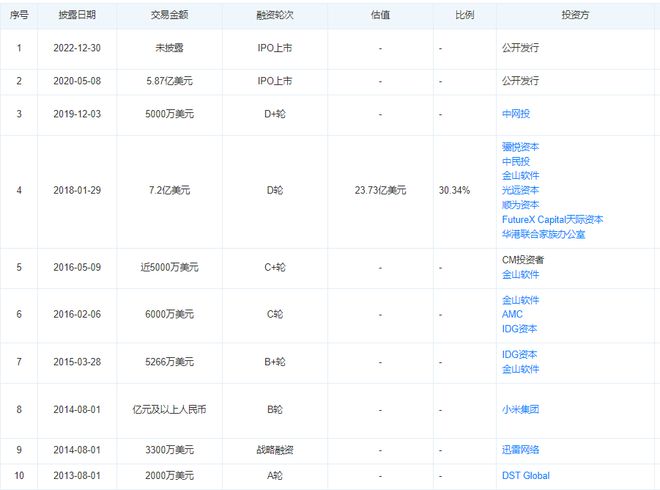This screenshot has height=490, width=660.
Task: Select the date 2014-08-01 in row 8
Action: [x=77, y=409]
